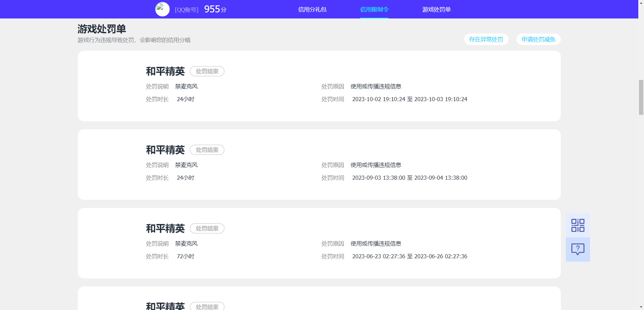The image size is (644, 310).
Task: Select the time range 2023-09-03 13:38:00 至 2023-09-04 13:38:00
Action: pos(410,178)
